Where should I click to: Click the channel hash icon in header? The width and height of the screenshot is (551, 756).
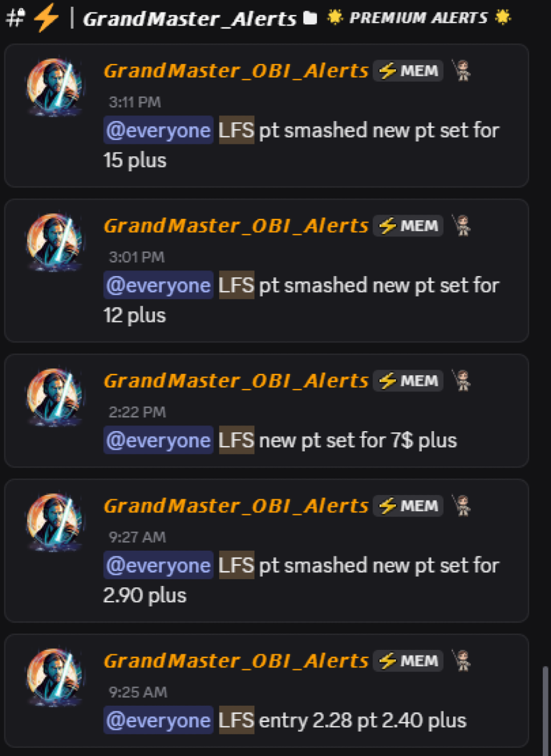click(15, 18)
